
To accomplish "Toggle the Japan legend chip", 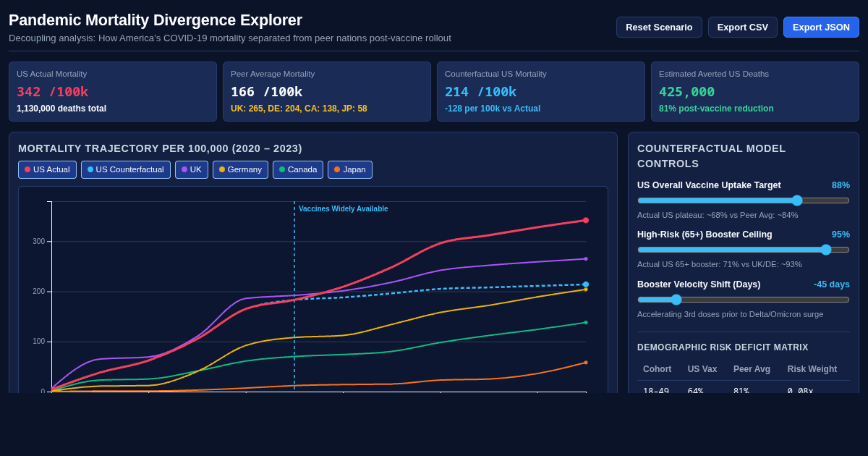I will [350, 169].
